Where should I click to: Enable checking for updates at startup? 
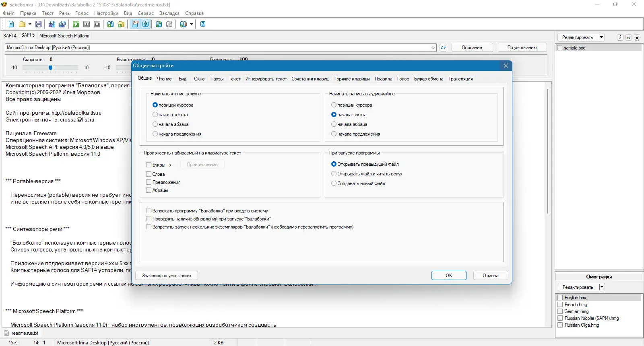click(149, 219)
